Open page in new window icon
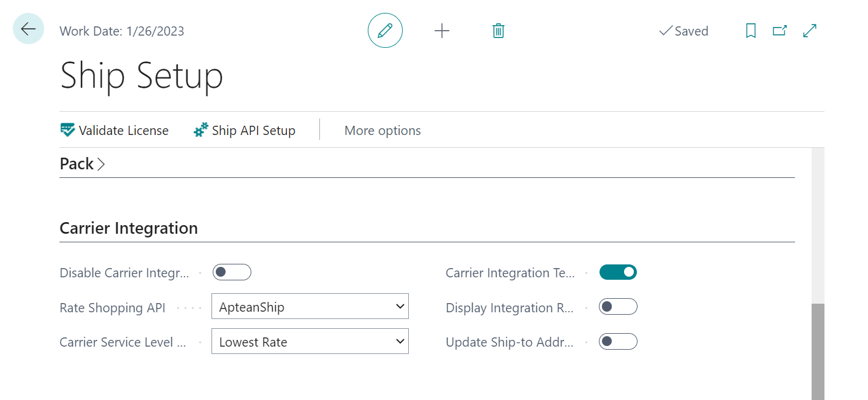Screen dimensions: 868x400 (780, 31)
